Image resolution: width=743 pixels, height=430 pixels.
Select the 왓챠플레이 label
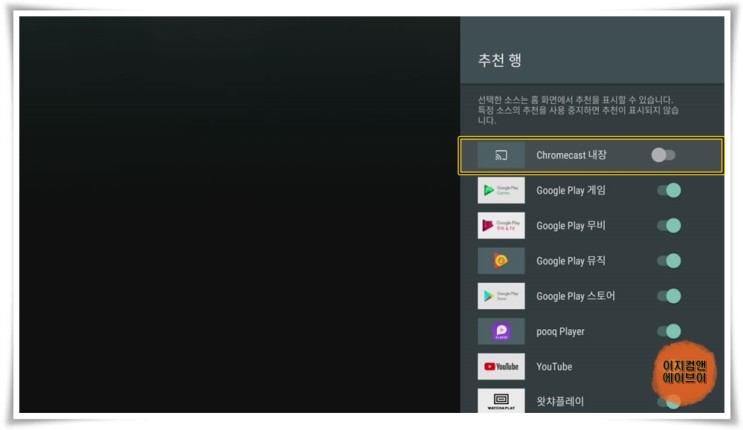click(560, 402)
